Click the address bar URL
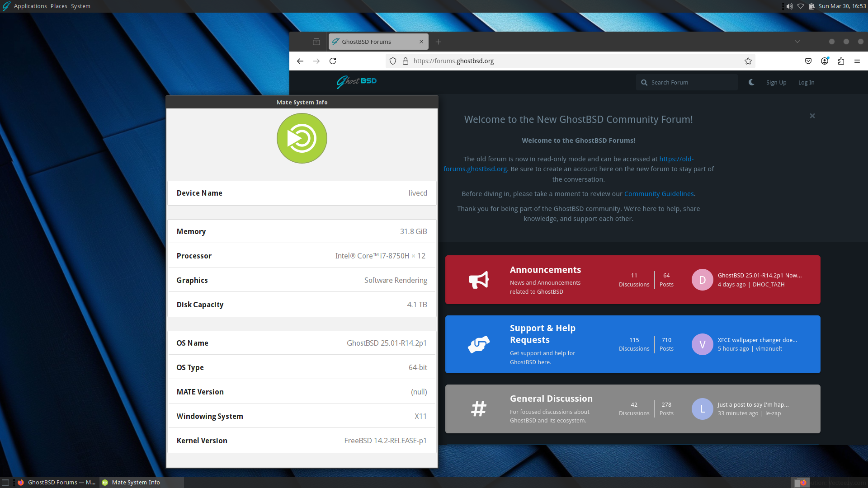Image resolution: width=868 pixels, height=488 pixels. [453, 61]
